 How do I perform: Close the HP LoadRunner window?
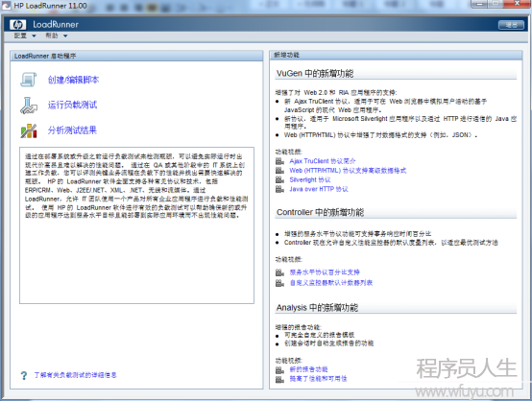(517, 4)
